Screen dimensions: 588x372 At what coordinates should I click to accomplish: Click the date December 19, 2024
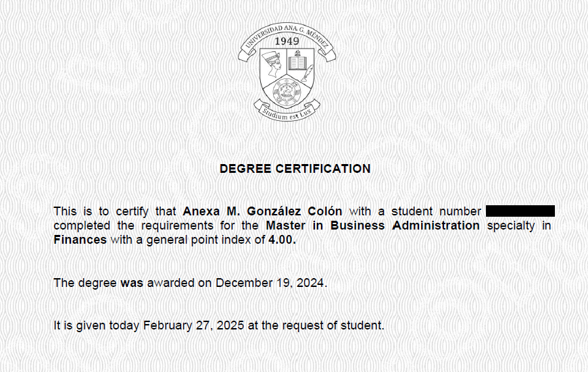click(271, 283)
